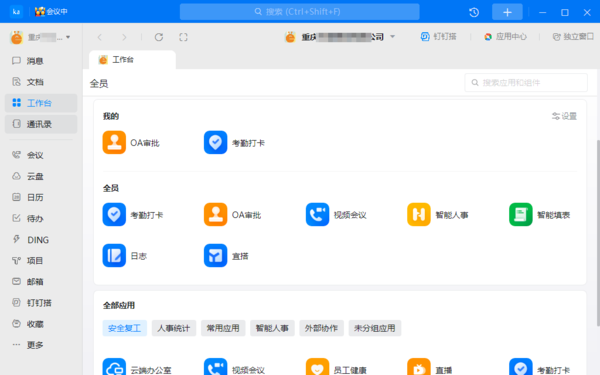Open workbench in 独立窗口
Viewport: 600px width, 375px height.
coord(573,37)
